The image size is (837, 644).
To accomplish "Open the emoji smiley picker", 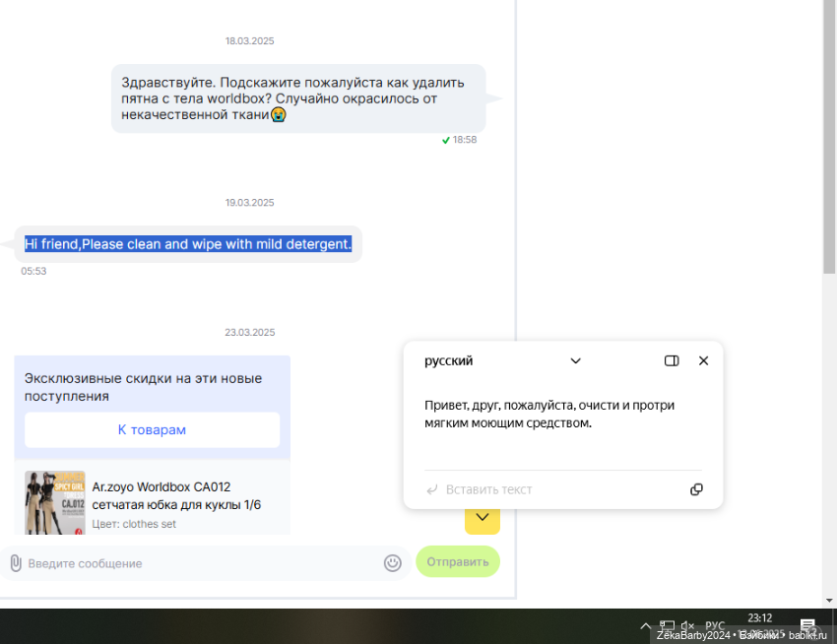I will (393, 563).
